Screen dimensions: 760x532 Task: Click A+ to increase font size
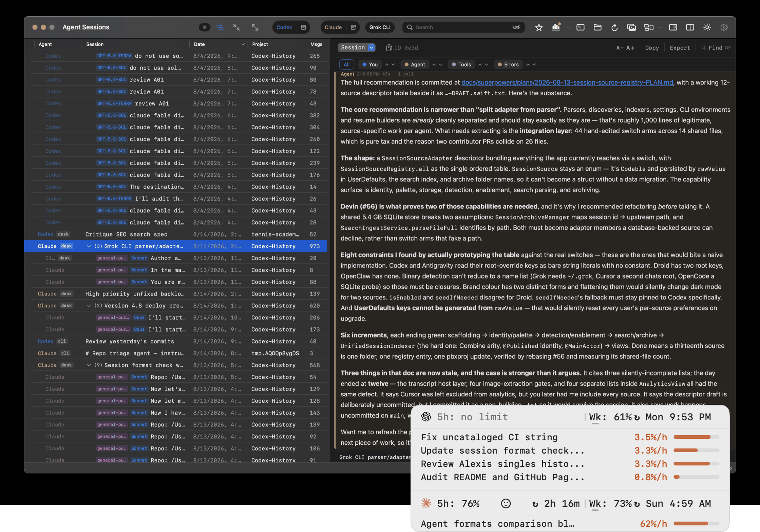pos(630,48)
